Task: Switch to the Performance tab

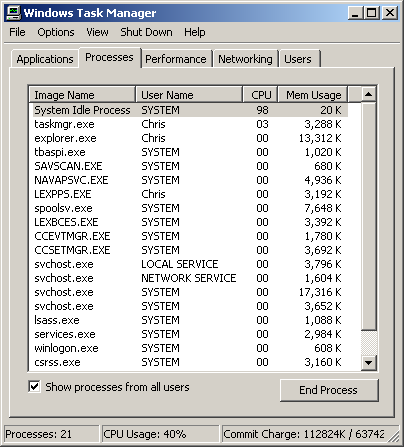Action: point(176,59)
